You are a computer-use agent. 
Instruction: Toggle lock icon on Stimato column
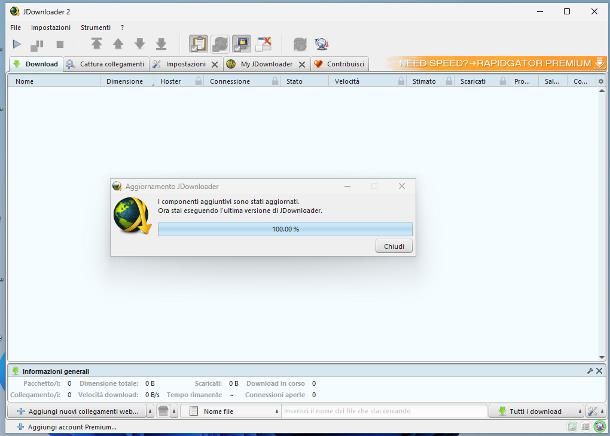pos(449,81)
